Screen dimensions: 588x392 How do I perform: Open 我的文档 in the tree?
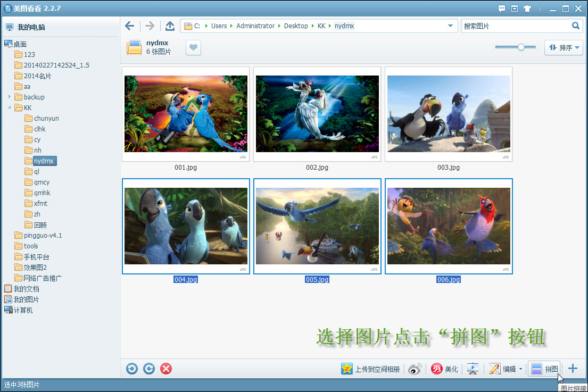(26, 289)
